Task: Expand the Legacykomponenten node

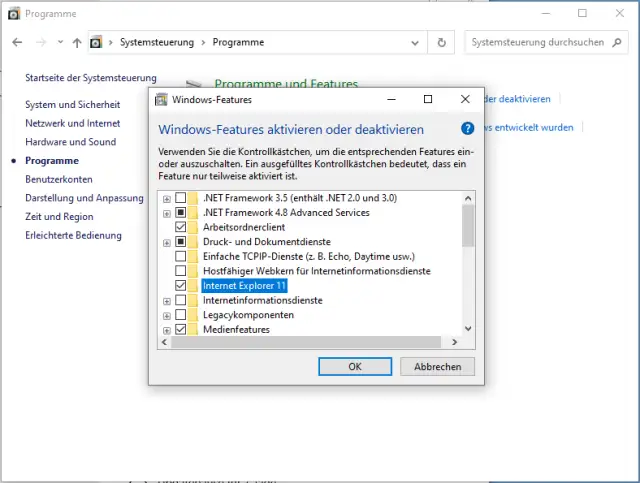Action: click(167, 316)
